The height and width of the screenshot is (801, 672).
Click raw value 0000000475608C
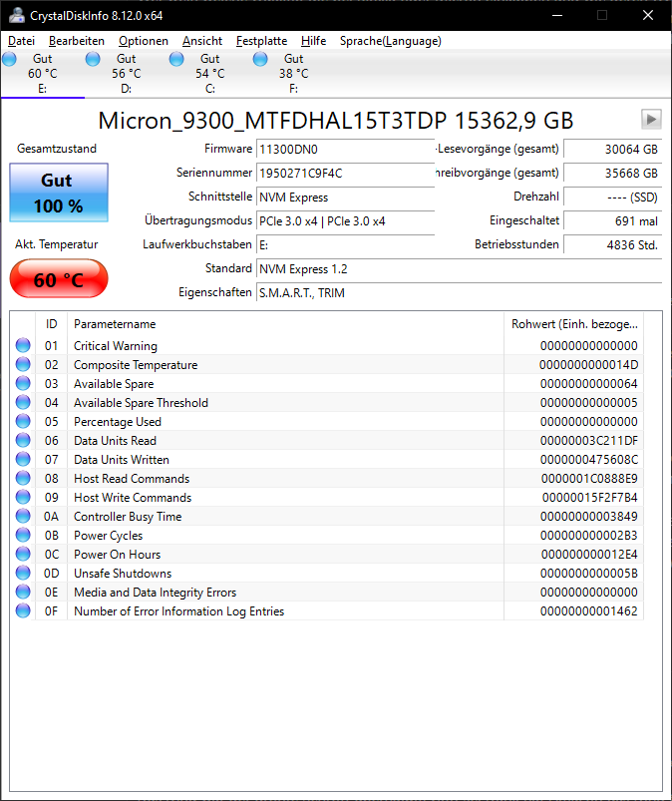589,459
